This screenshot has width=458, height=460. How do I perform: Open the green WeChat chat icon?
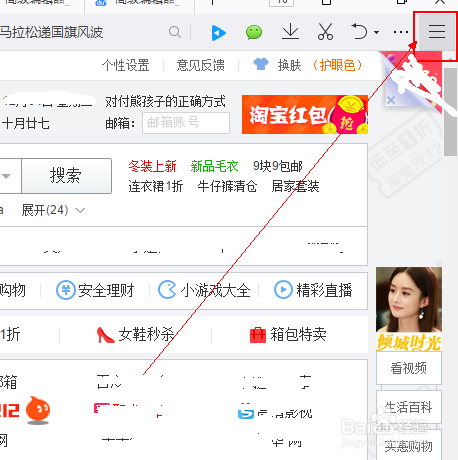coord(254,32)
